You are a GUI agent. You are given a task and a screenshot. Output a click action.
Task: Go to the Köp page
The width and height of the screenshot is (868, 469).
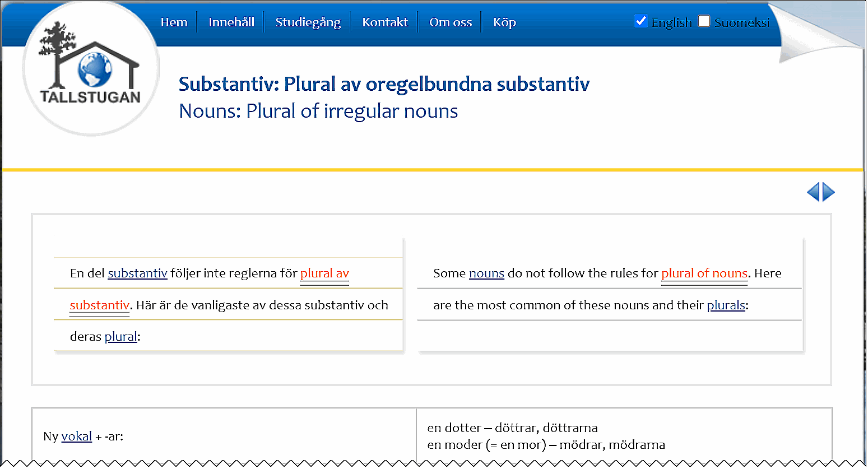click(x=504, y=22)
